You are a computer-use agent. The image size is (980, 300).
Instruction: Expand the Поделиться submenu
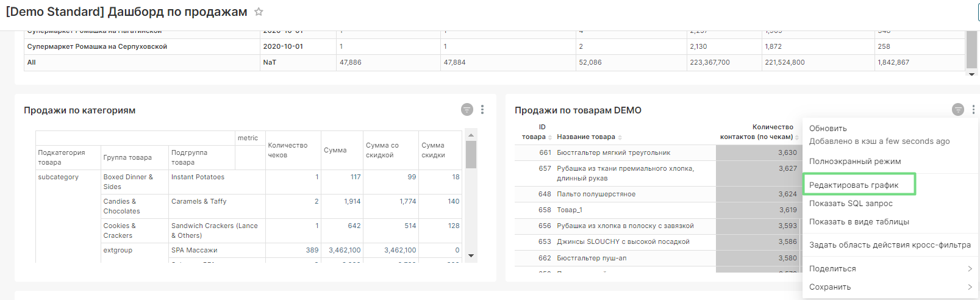tap(890, 269)
